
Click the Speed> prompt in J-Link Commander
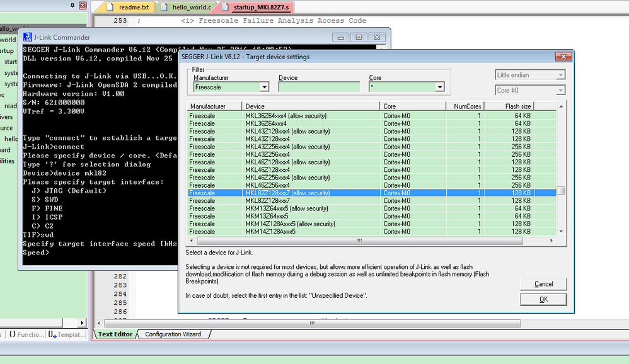click(36, 253)
